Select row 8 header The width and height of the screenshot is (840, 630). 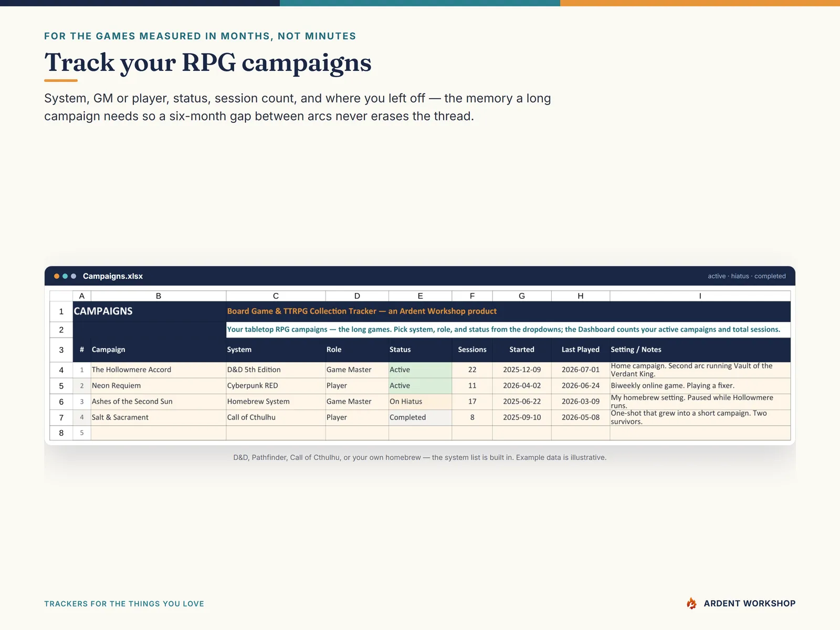pyautogui.click(x=61, y=433)
